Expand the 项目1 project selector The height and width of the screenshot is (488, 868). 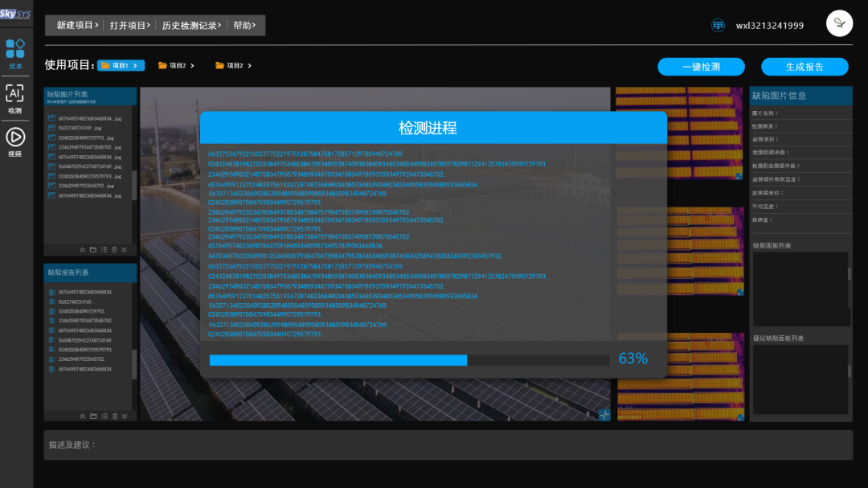(121, 65)
